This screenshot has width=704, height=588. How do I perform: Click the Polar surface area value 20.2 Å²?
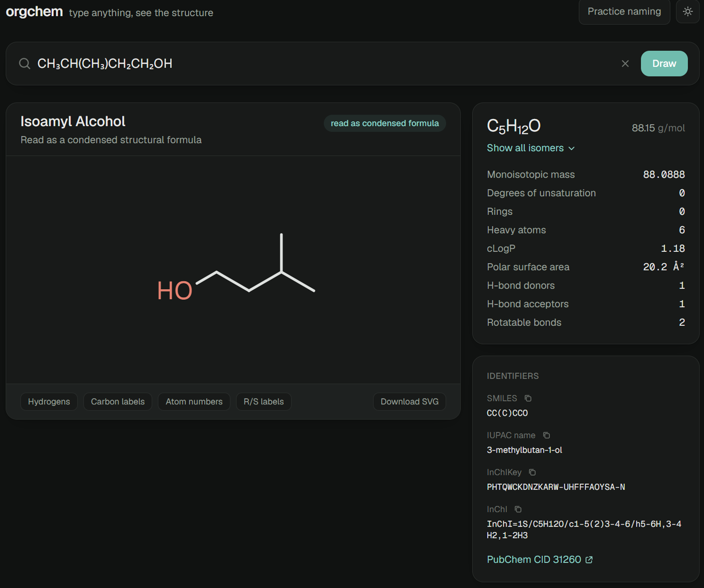point(664,267)
